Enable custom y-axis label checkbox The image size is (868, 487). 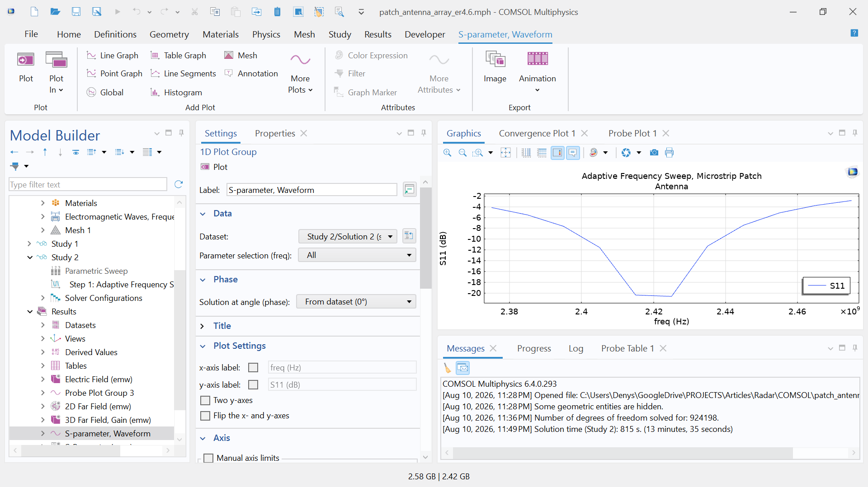[x=253, y=385]
